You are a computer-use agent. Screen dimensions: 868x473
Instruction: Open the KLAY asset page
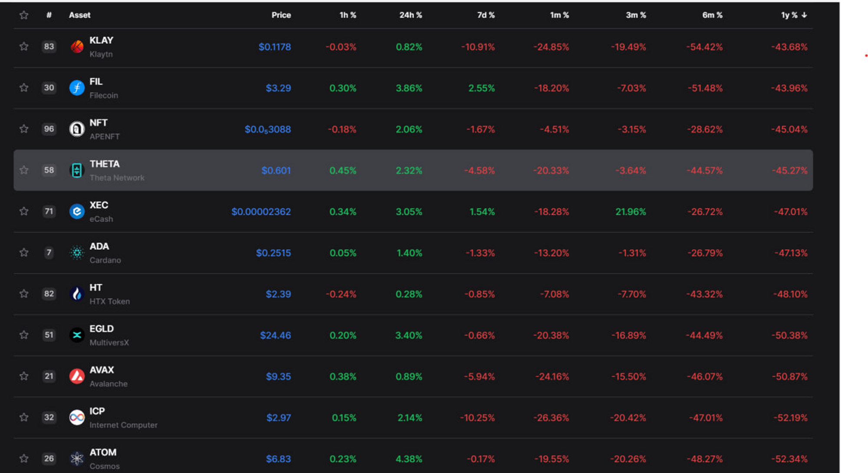(101, 40)
